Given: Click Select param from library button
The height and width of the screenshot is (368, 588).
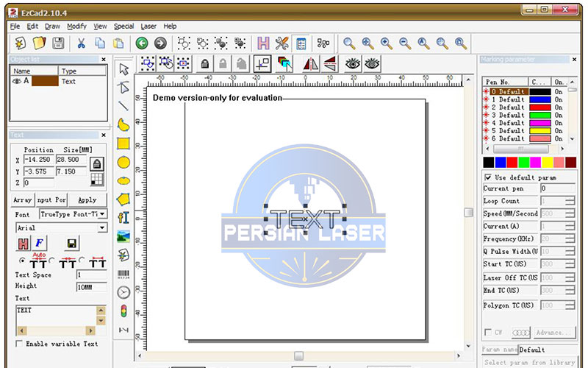Looking at the screenshot, I should (x=529, y=362).
